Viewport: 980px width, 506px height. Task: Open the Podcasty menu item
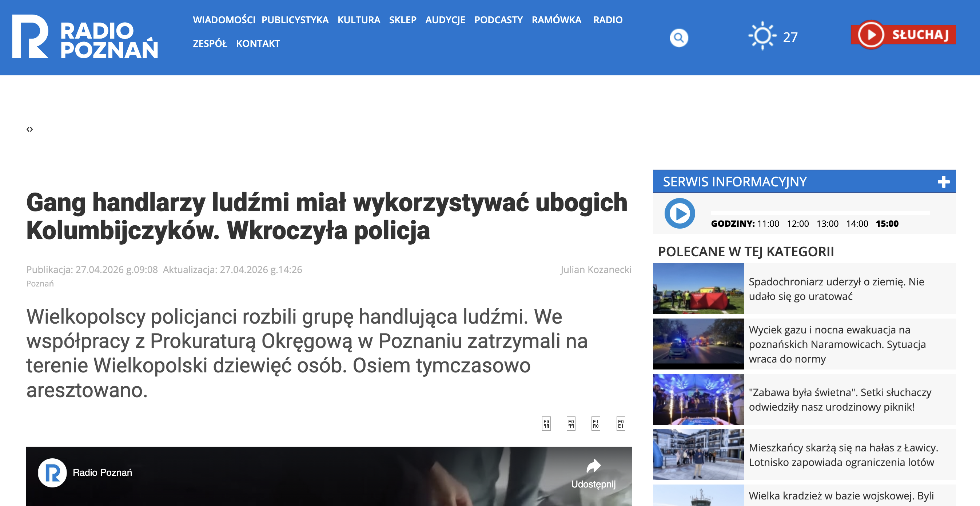pos(498,20)
